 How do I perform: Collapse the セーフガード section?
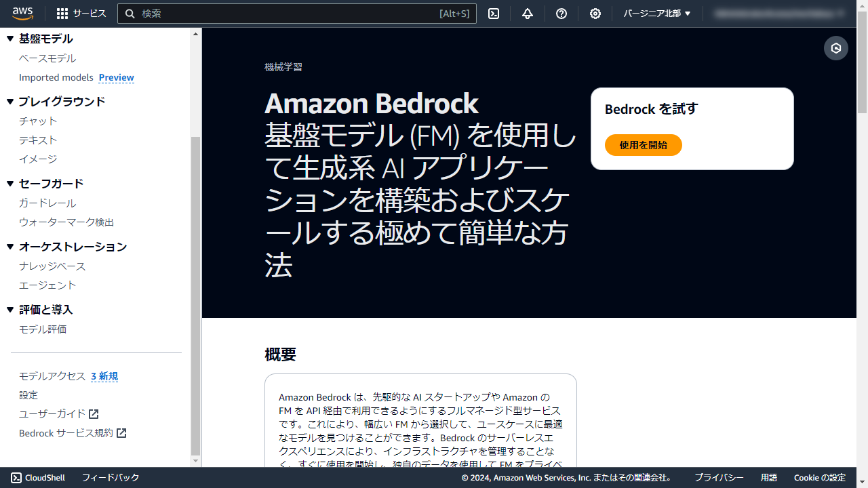click(x=10, y=184)
